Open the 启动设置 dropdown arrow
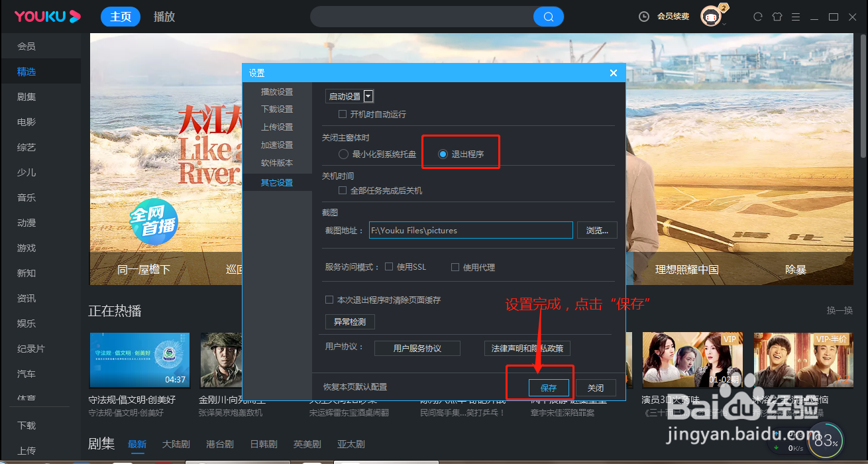Image resolution: width=868 pixels, height=464 pixels. 369,96
